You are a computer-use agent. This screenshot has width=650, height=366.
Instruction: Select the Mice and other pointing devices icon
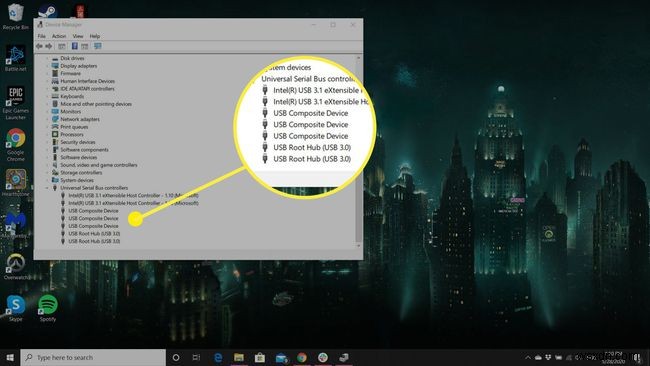55,104
